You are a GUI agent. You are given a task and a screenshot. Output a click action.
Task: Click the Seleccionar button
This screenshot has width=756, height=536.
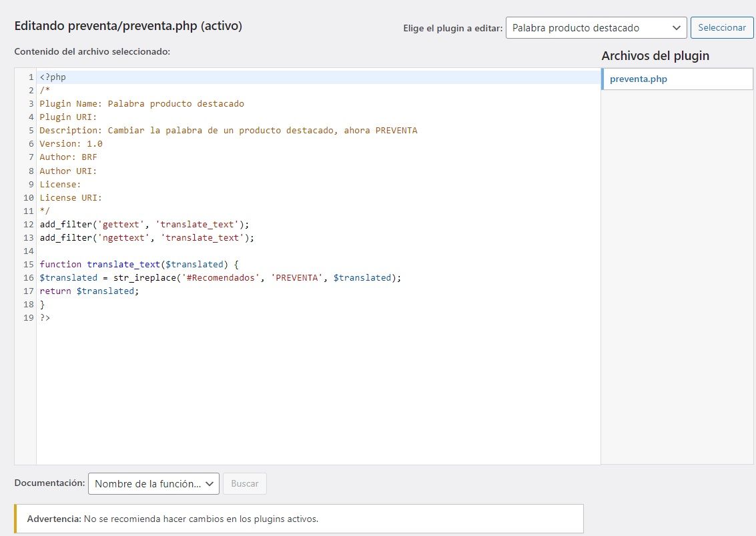722,27
